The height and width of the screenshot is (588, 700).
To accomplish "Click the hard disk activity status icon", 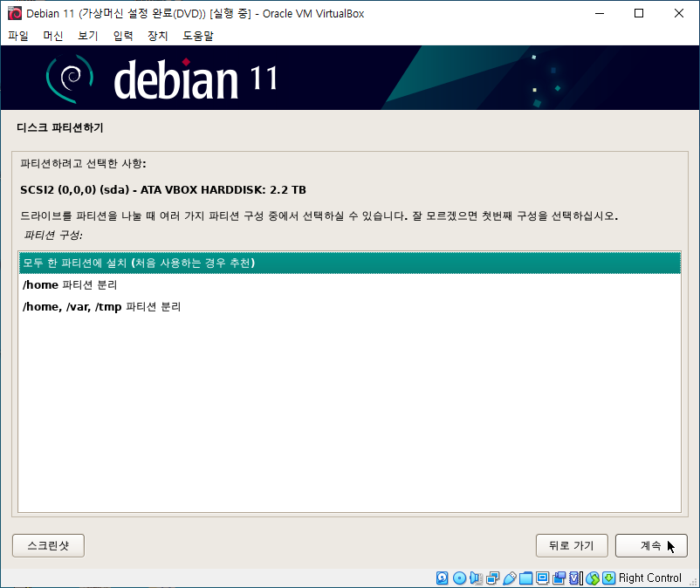I will click(442, 578).
